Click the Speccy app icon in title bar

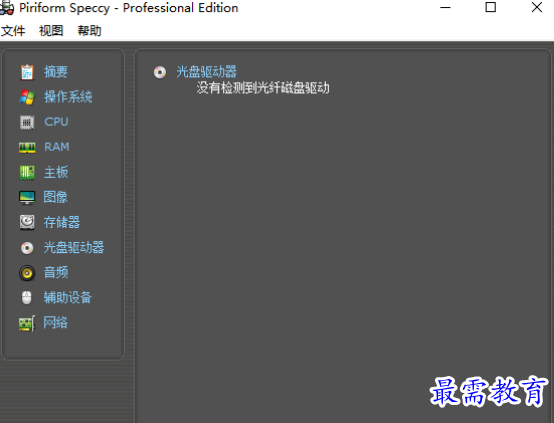tap(7, 8)
